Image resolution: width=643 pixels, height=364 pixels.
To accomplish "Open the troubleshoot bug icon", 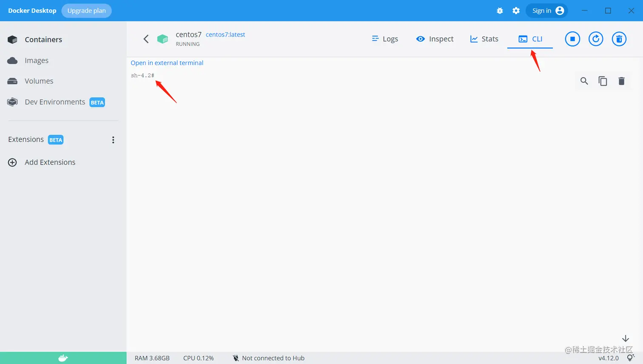I will pyautogui.click(x=500, y=11).
